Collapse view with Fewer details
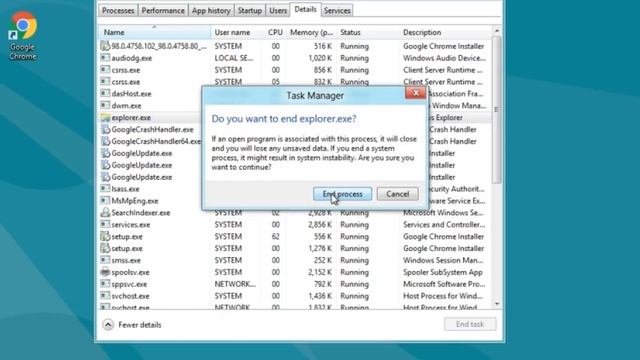 pos(132,325)
